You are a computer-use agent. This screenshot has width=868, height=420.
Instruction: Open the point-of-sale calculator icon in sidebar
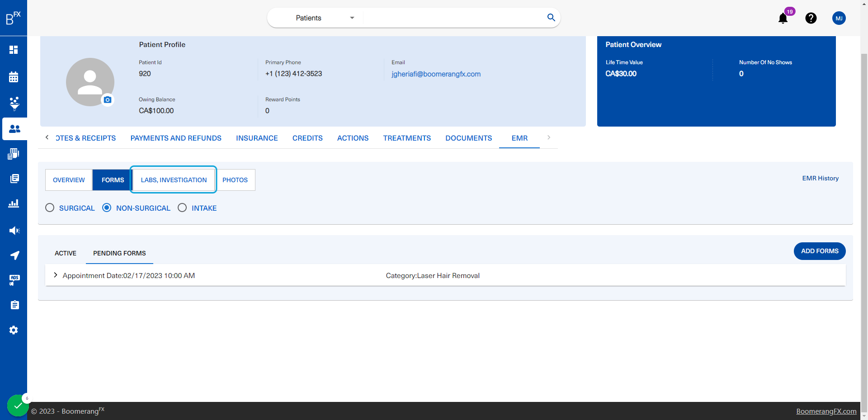(x=14, y=154)
